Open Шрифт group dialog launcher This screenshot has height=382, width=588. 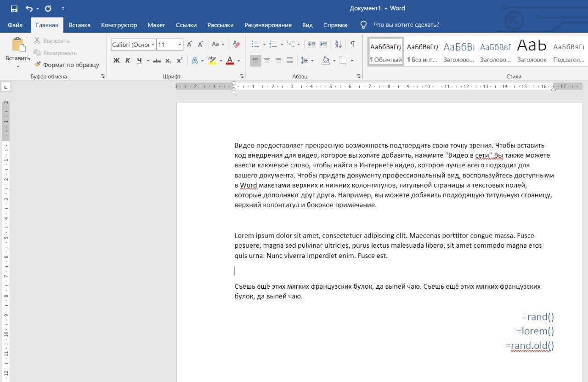pyautogui.click(x=242, y=76)
